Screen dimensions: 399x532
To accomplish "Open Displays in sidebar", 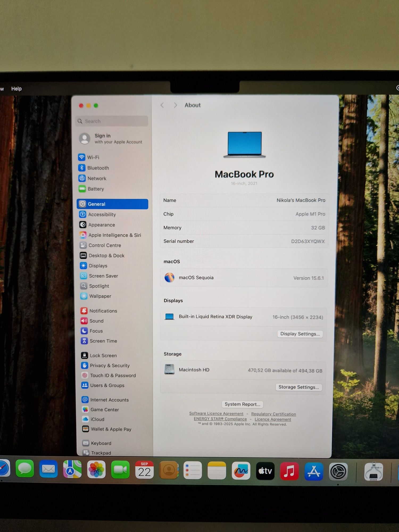I will pos(94,265).
